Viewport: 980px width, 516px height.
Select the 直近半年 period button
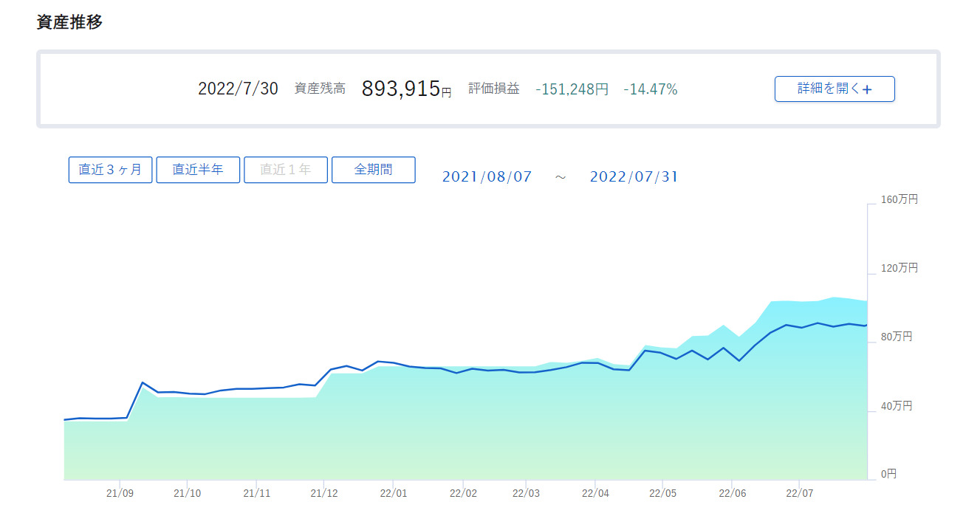tap(199, 170)
